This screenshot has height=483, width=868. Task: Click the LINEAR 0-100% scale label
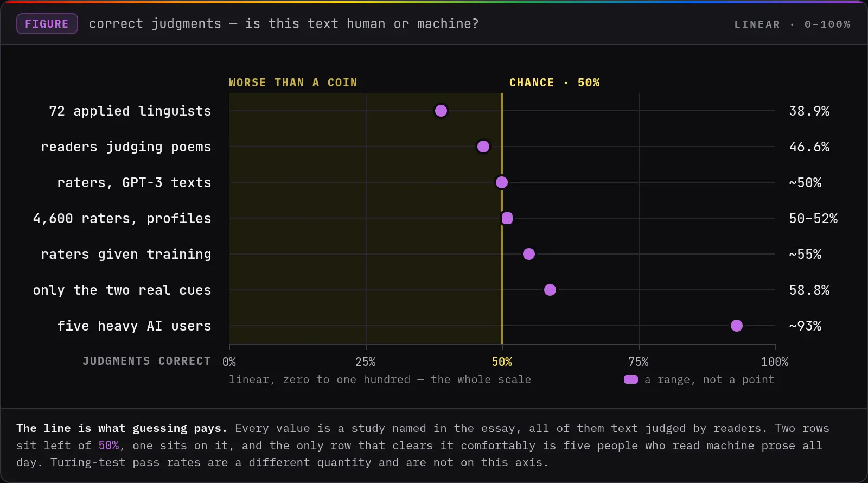click(x=792, y=24)
